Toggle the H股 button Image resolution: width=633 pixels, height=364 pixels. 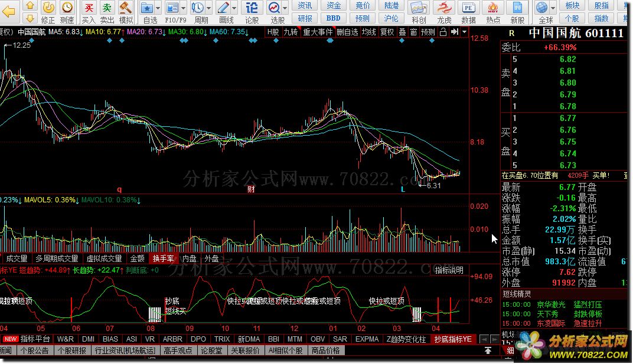click(x=273, y=32)
